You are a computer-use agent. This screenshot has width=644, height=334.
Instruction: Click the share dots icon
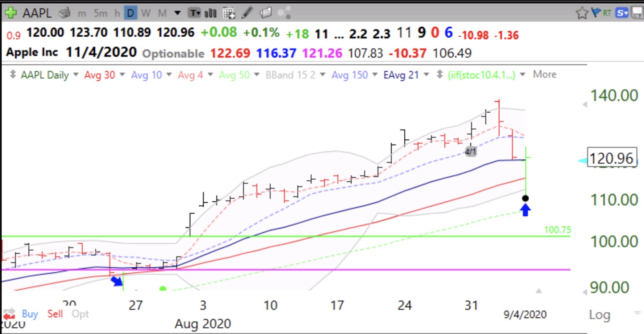click(x=284, y=13)
